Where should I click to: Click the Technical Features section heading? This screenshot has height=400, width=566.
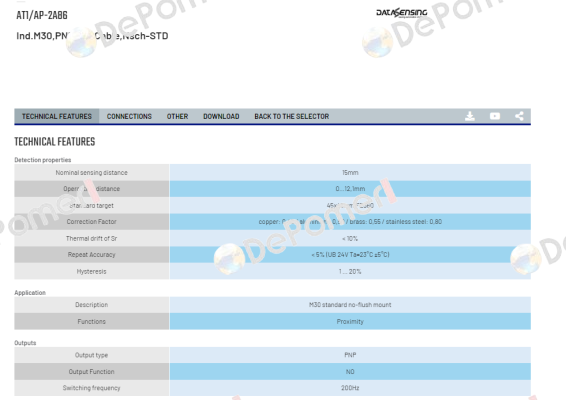(x=55, y=142)
